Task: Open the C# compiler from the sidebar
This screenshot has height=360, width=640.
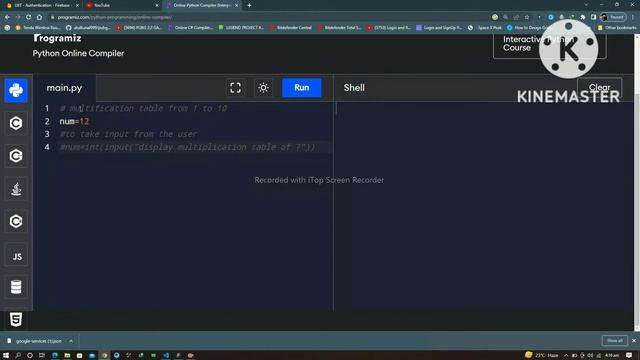Action: pos(16,221)
